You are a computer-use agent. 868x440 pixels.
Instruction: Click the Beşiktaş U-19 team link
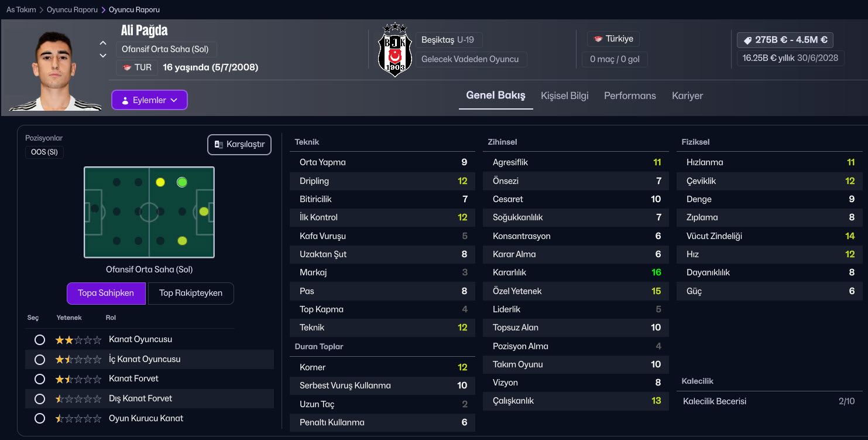(x=448, y=40)
